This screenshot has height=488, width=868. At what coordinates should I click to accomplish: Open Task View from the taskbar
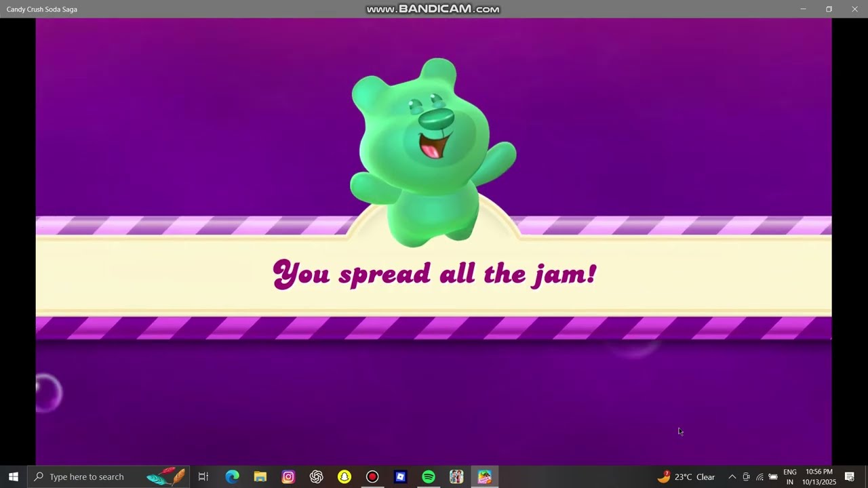click(203, 476)
